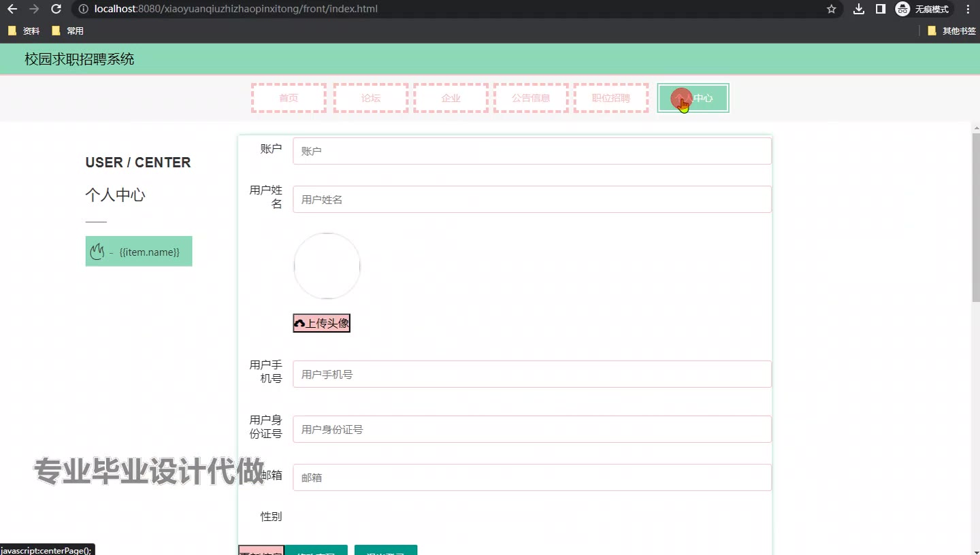Viewport: 980px width, 555px height.
Task: Click the circular avatar placeholder
Action: click(x=327, y=266)
